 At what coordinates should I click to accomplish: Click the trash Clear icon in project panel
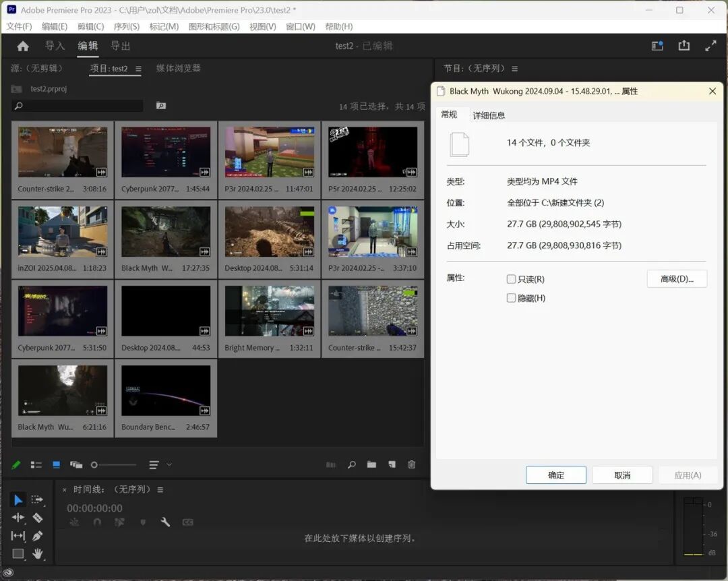tap(412, 464)
